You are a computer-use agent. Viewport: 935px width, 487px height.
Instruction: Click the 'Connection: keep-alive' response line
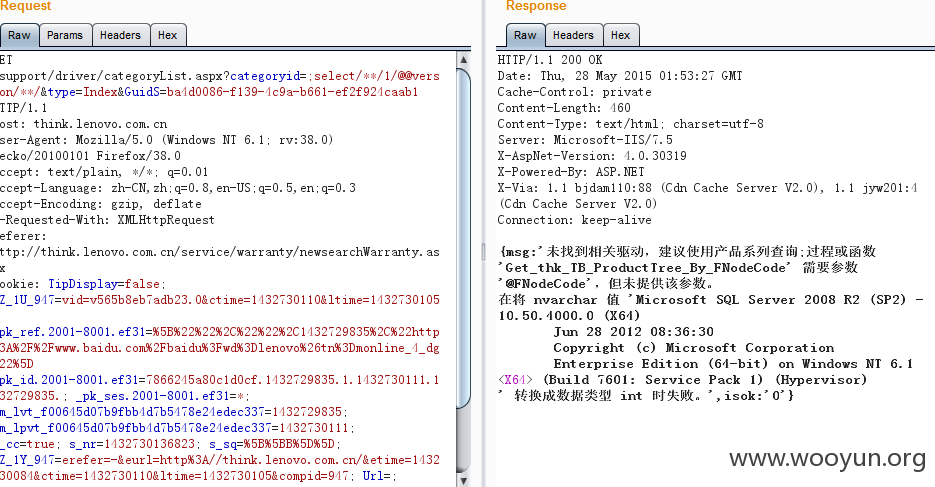[574, 220]
